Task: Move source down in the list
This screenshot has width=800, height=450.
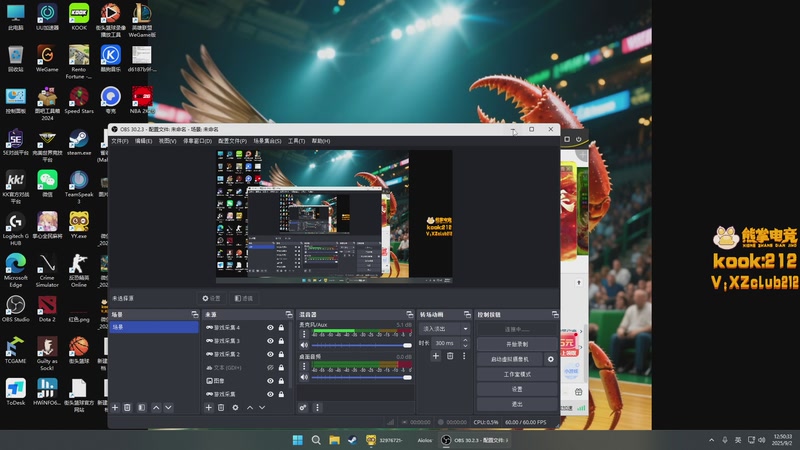Action: point(262,408)
